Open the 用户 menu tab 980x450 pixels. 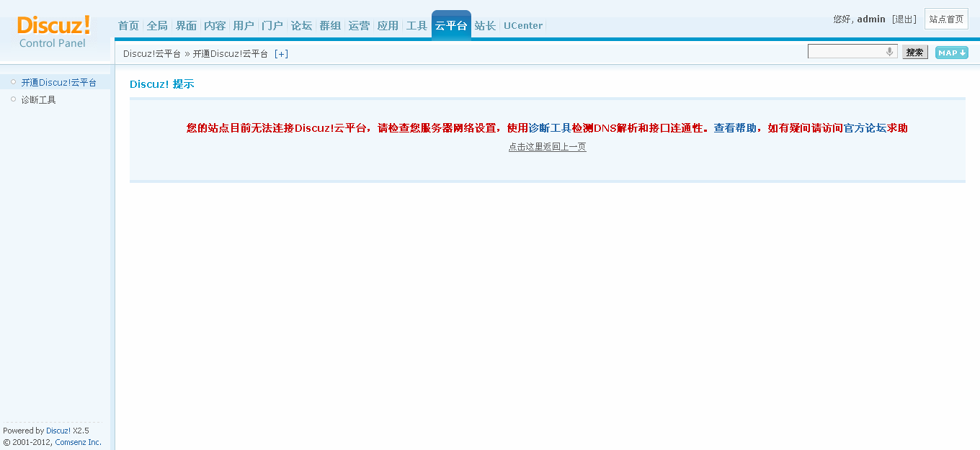pyautogui.click(x=244, y=26)
